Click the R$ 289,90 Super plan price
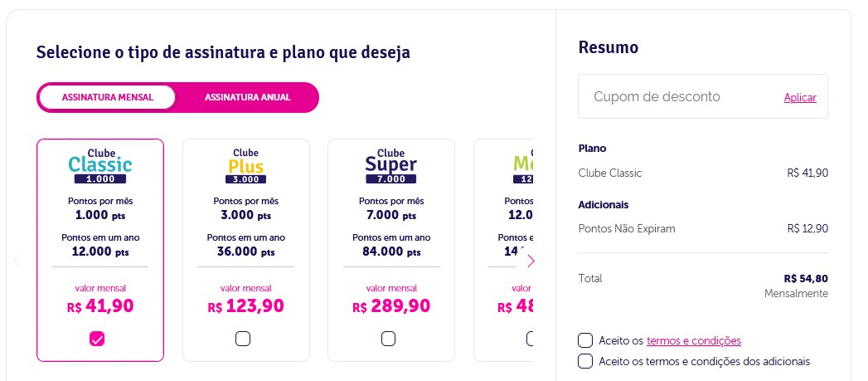The width and height of the screenshot is (868, 381). point(391,306)
